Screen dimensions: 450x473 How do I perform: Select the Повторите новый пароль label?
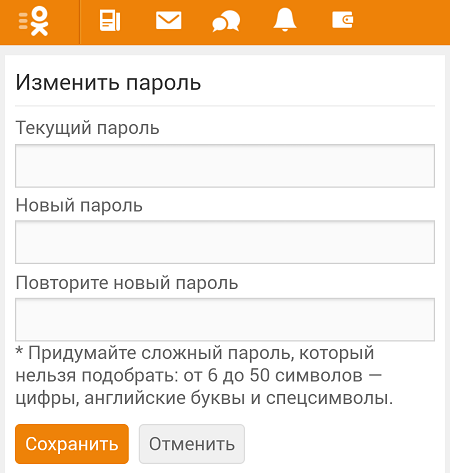127,283
